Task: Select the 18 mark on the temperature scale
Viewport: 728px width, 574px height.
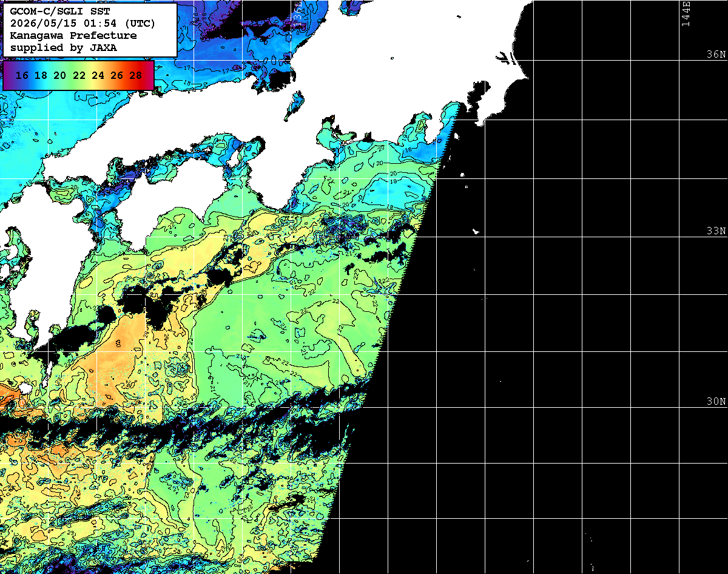Action: 41,75
